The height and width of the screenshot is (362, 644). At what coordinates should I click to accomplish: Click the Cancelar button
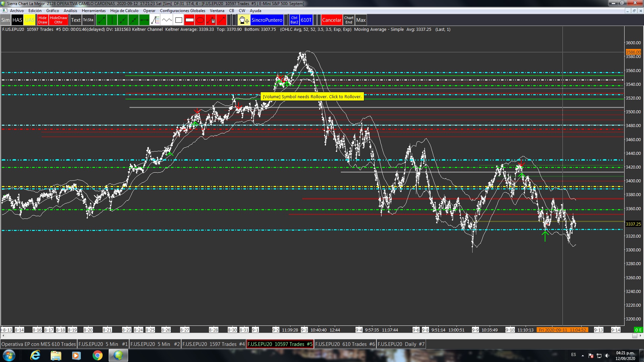331,20
